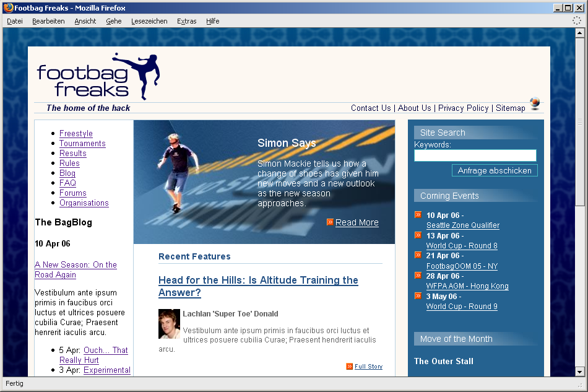This screenshot has width=588, height=392.
Task: Open the Results link
Action: click(73, 153)
